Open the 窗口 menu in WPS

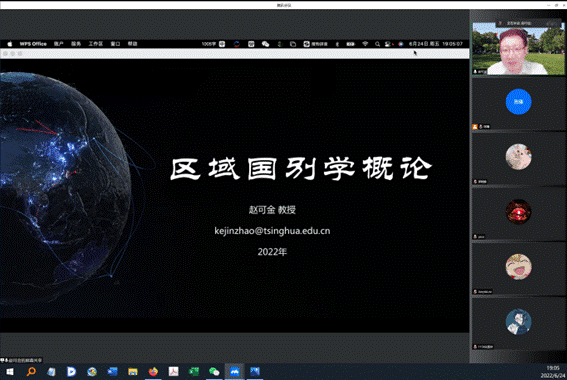click(115, 44)
